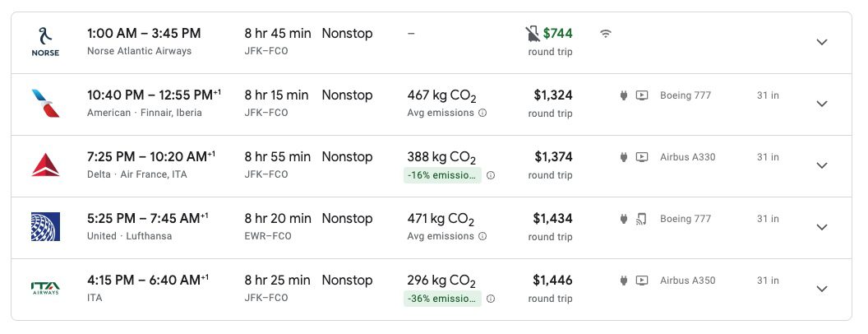
Task: Expand the ITA 4:15 PM flight details
Action: (x=821, y=289)
